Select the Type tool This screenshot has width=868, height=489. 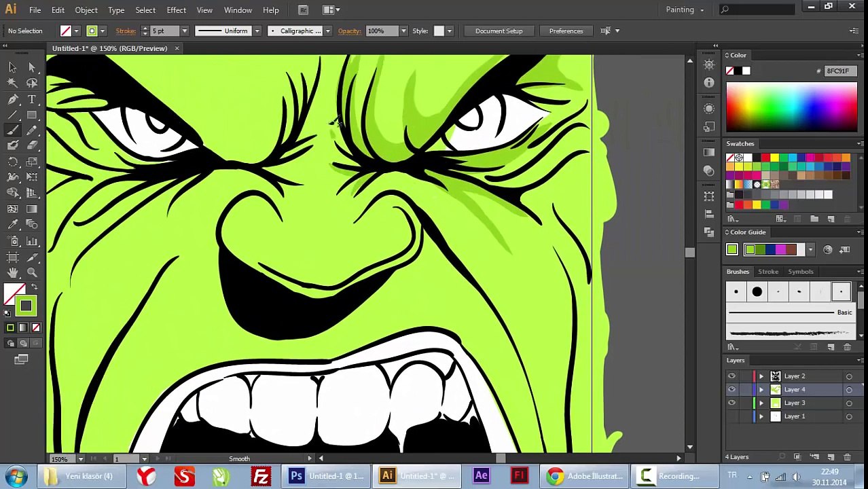pyautogui.click(x=32, y=99)
